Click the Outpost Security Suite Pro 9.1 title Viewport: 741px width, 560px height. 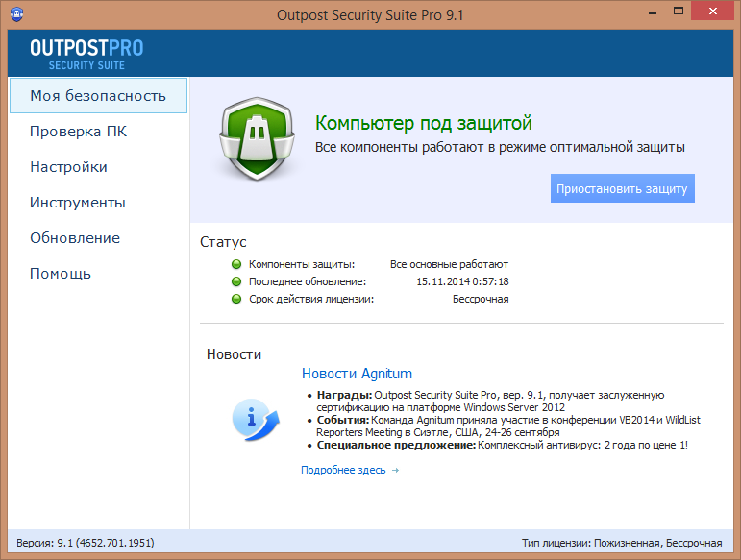point(370,15)
